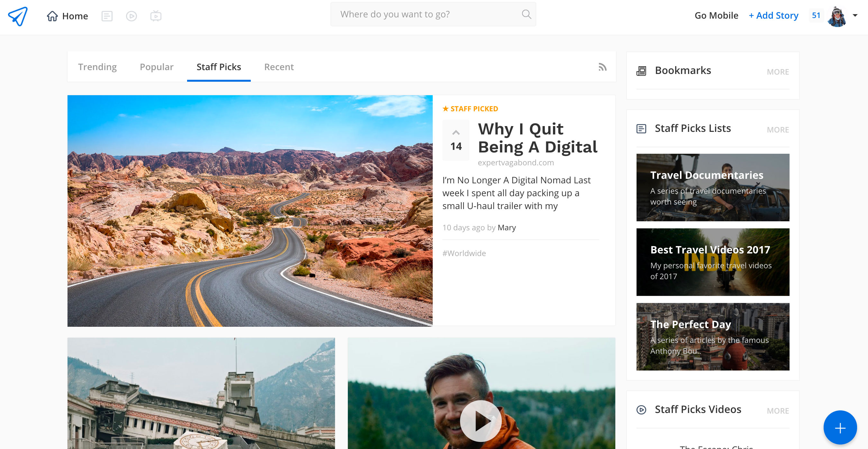Click the search magnifier icon
The image size is (868, 449).
click(526, 14)
